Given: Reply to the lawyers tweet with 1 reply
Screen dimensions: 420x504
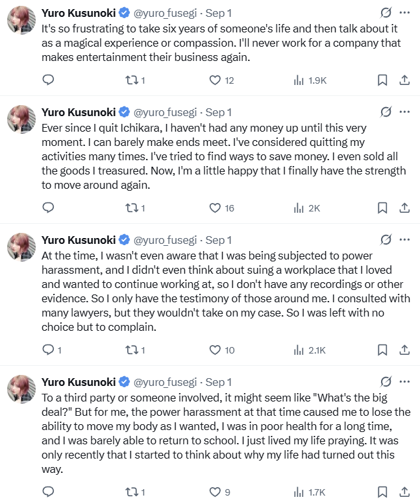Looking at the screenshot, I should (48, 350).
